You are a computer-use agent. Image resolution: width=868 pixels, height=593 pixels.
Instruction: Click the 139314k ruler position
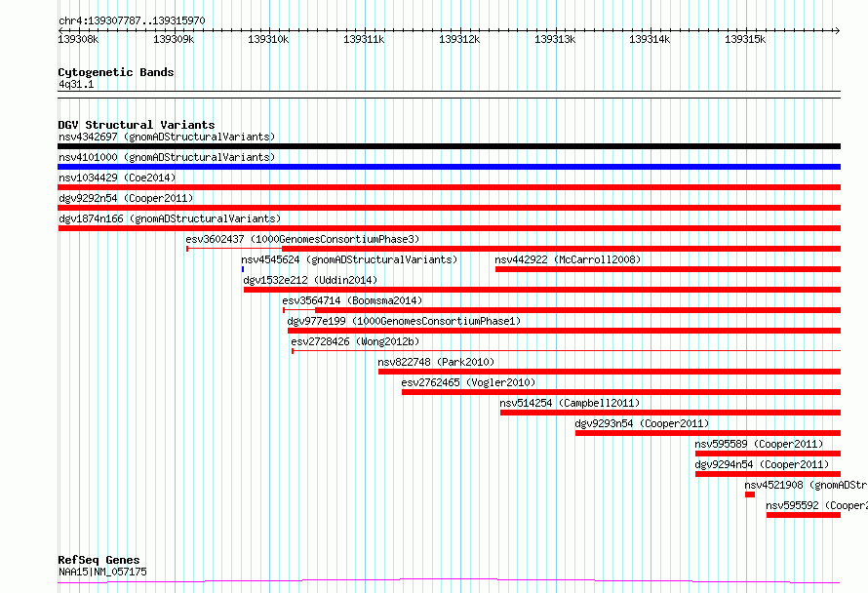650,39
